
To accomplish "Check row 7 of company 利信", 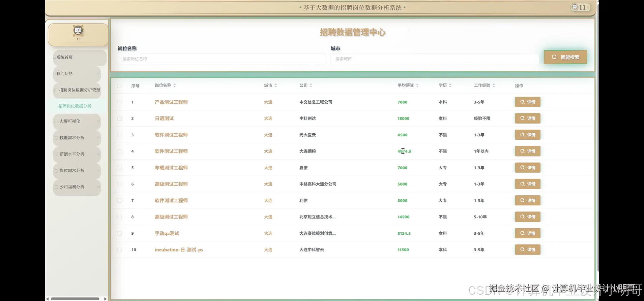I will click(119, 201).
